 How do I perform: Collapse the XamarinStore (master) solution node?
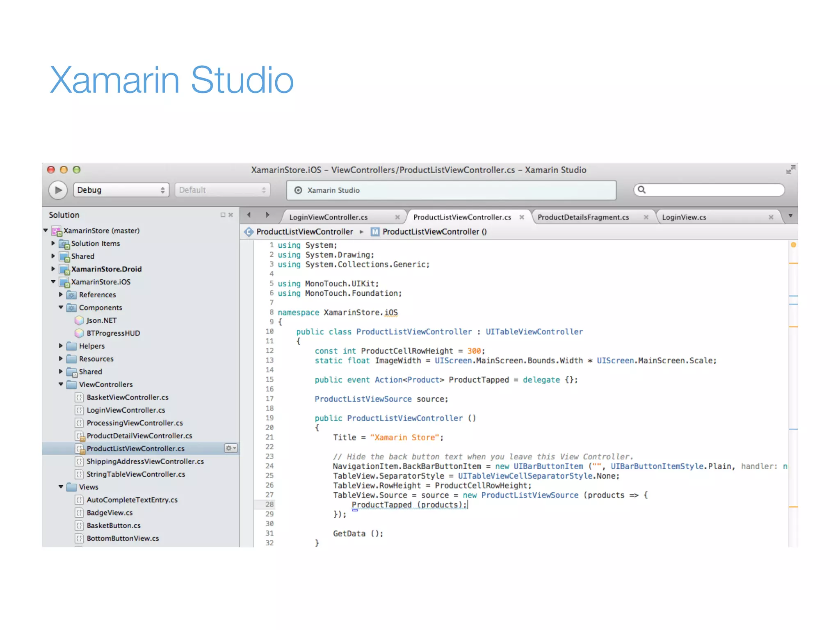pos(46,231)
